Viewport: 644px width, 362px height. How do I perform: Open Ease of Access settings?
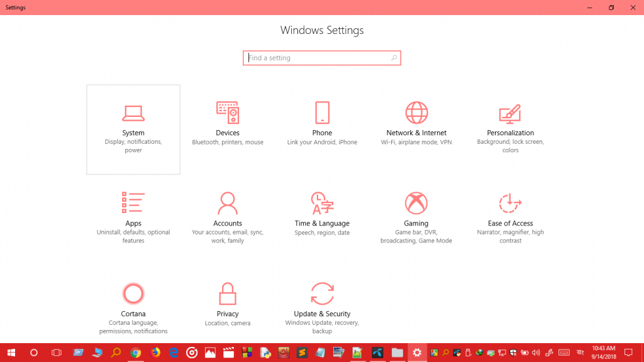(x=510, y=219)
